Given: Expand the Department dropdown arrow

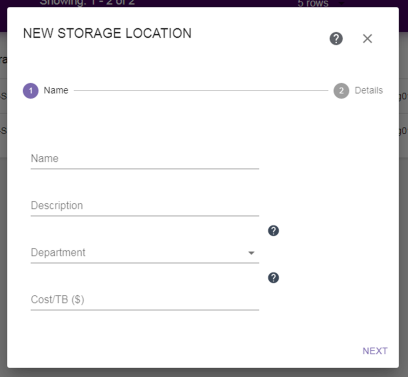Looking at the screenshot, I should pos(251,253).
